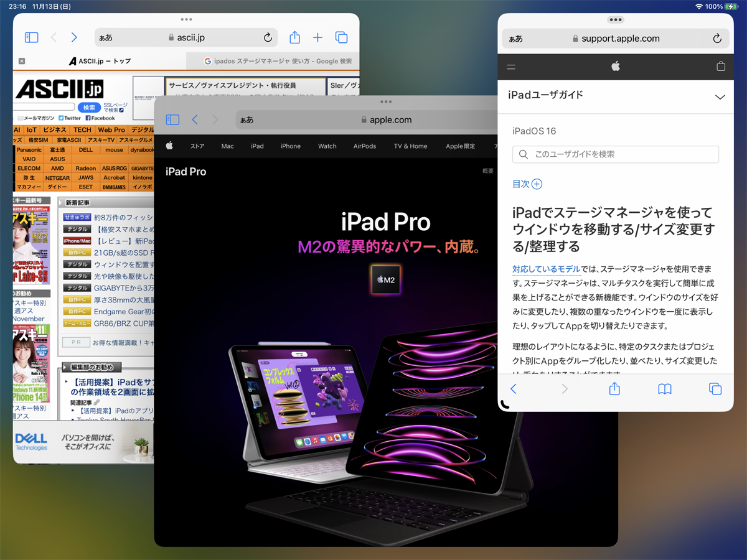Image resolution: width=747 pixels, height=560 pixels.
Task: Close the ASCII.jp トップ tab
Action: click(22, 61)
